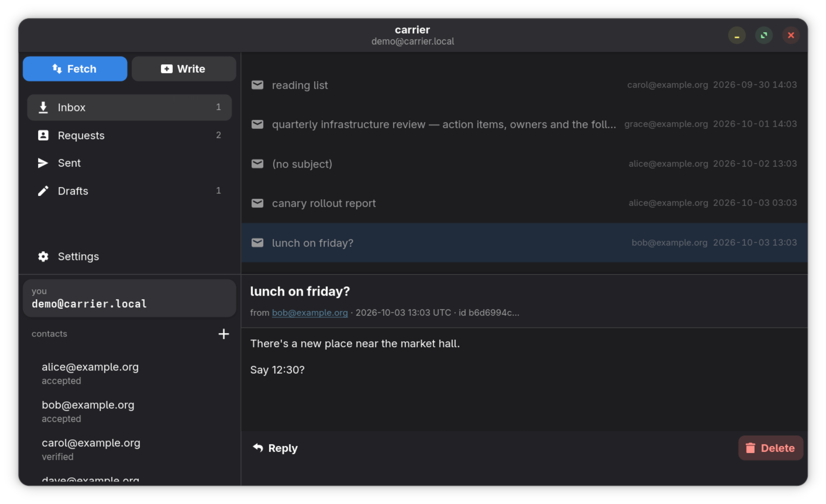The height and width of the screenshot is (504, 826).
Task: Click body text 'Say 12:30?'
Action: (277, 370)
